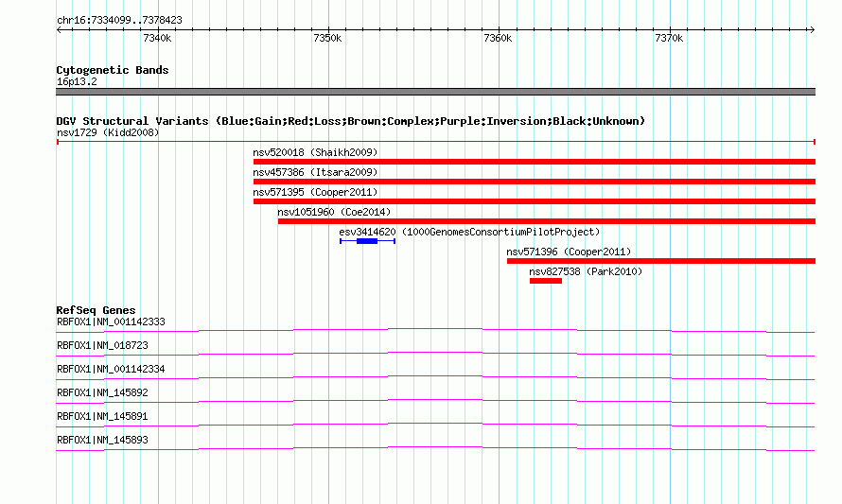The width and height of the screenshot is (842, 504).
Task: Select the magenta intron line of NM_001142333
Action: (x=435, y=329)
